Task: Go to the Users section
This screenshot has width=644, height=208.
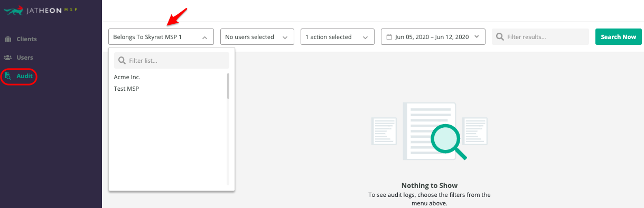Action: (25, 58)
